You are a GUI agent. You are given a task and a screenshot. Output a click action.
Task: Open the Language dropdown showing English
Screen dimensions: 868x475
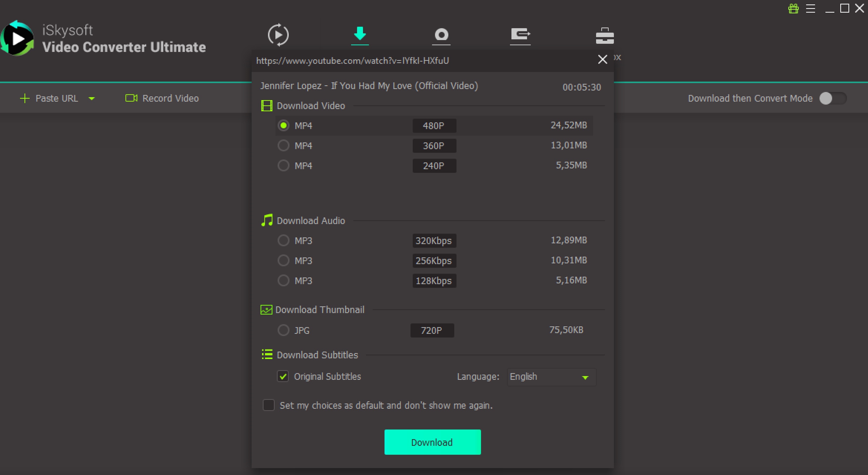click(x=552, y=377)
